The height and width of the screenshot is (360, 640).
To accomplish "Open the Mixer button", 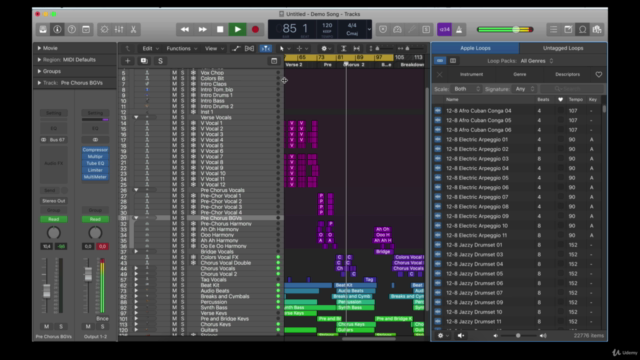I will (x=119, y=29).
